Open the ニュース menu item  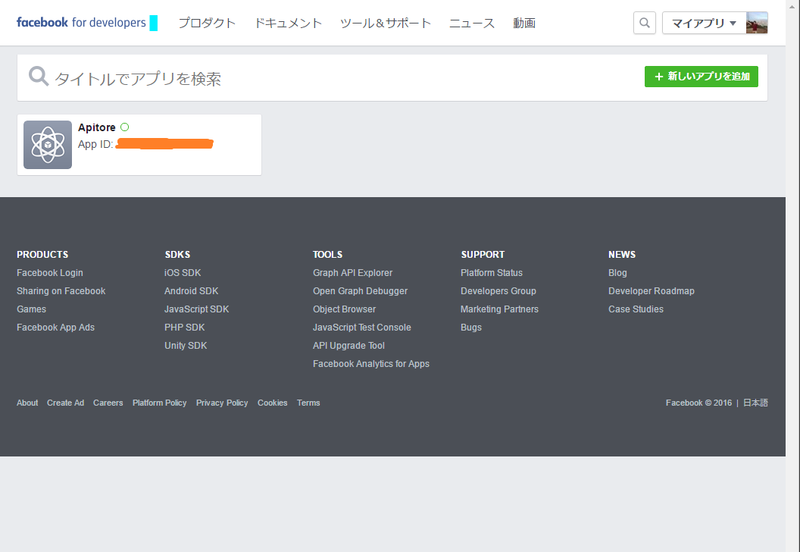[x=471, y=23]
